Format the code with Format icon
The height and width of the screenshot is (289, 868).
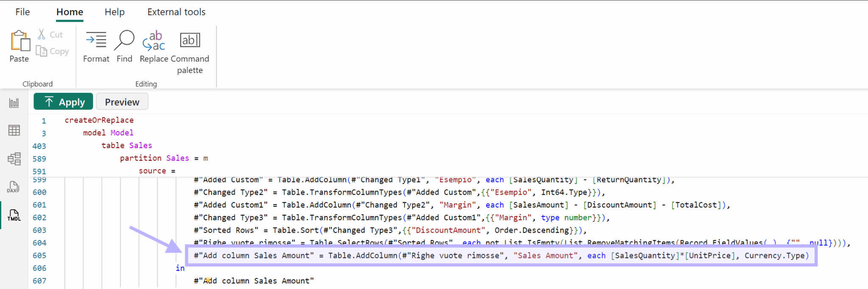[96, 40]
